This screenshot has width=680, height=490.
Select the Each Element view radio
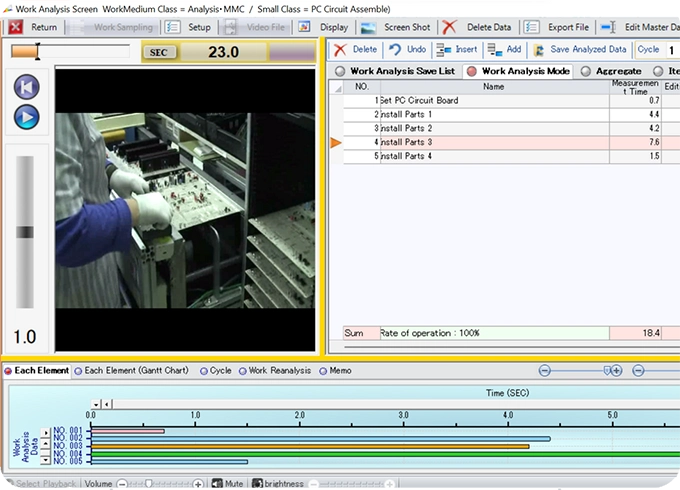point(8,371)
